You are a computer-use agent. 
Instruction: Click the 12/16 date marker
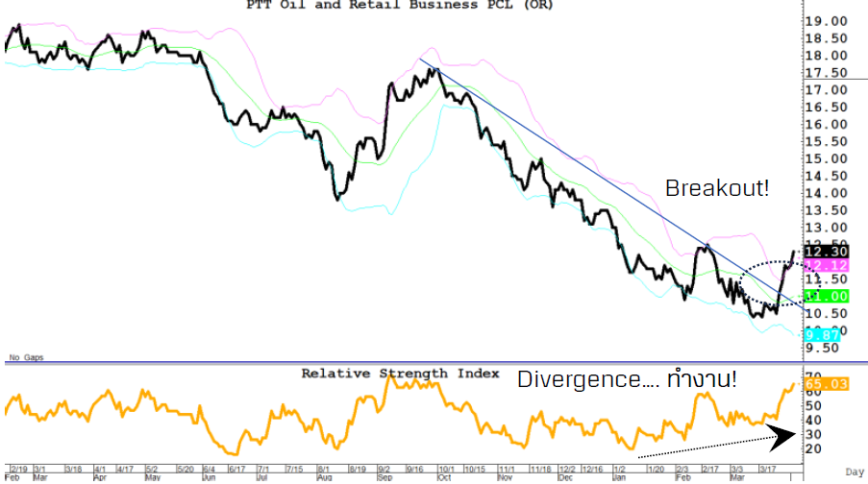(592, 469)
